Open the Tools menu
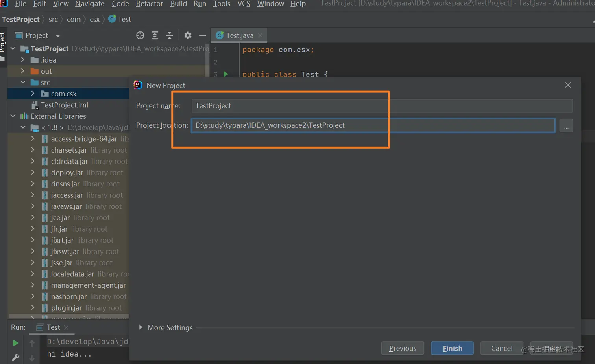This screenshot has width=595, height=364. 222,4
